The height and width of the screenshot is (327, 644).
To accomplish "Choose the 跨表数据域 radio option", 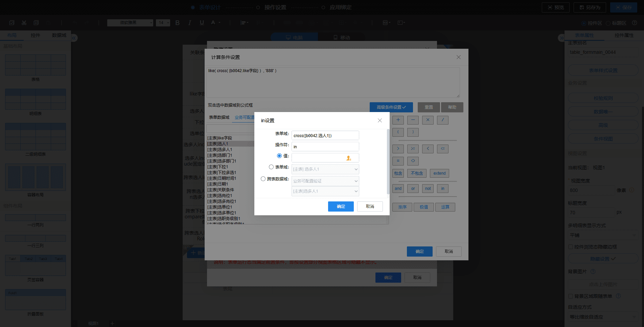I will (x=263, y=179).
